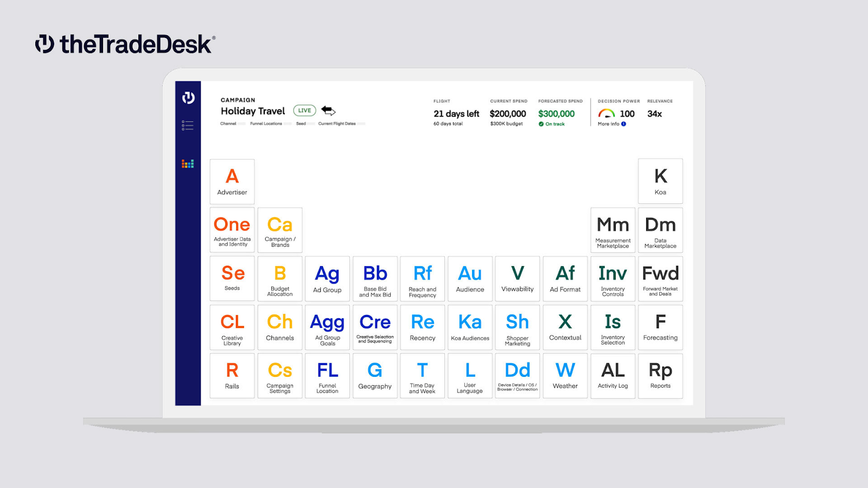868x488 pixels.
Task: Expand Measurement Marketplace (Mm) options
Action: coord(612,230)
